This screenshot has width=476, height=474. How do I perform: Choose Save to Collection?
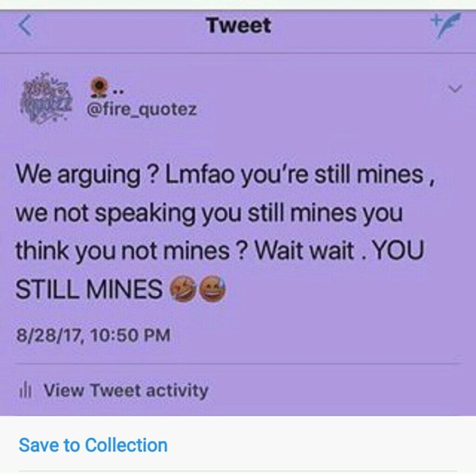click(94, 445)
